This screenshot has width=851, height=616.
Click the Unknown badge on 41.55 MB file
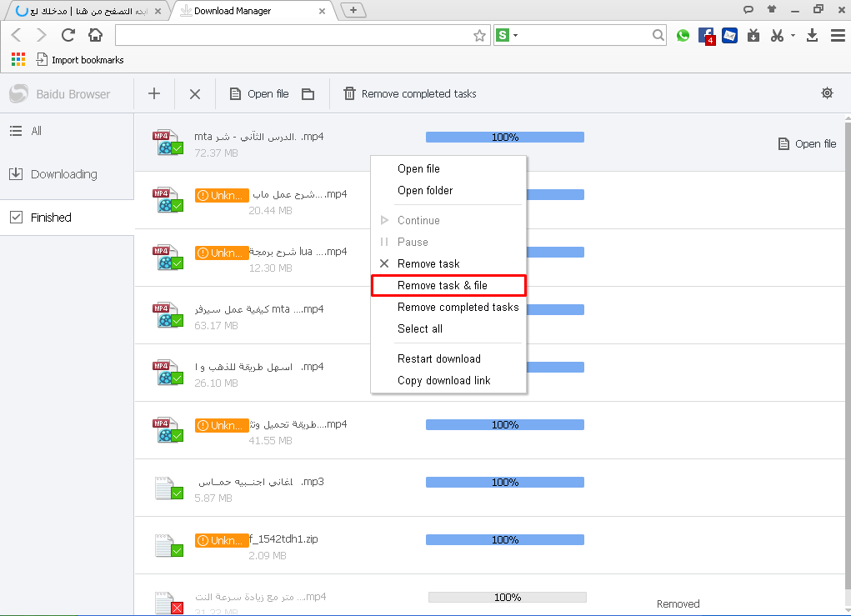(x=222, y=425)
